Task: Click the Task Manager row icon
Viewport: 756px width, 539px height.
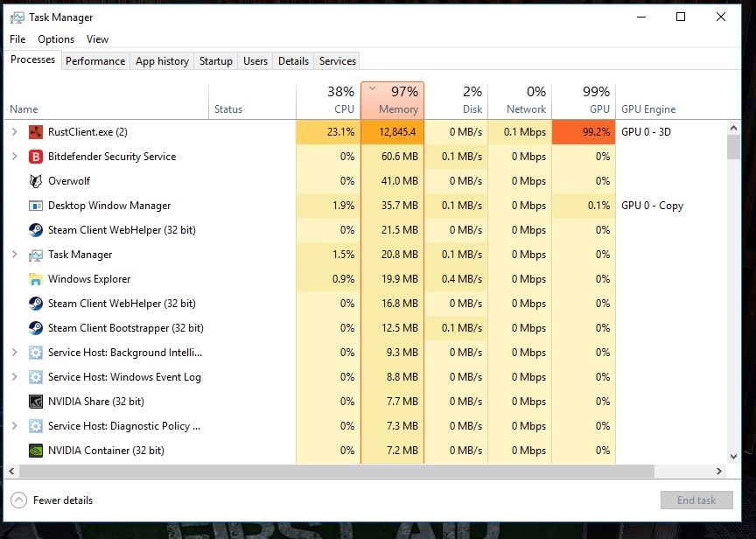Action: 36,255
